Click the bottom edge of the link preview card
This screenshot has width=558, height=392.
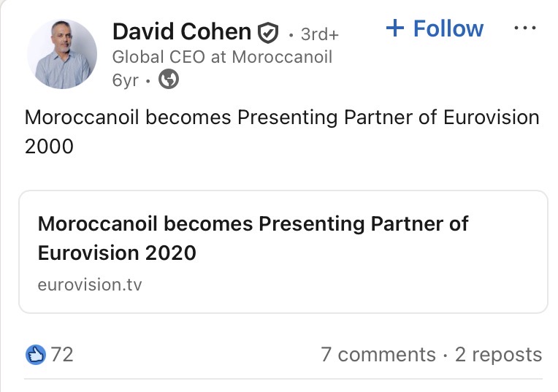point(283,312)
